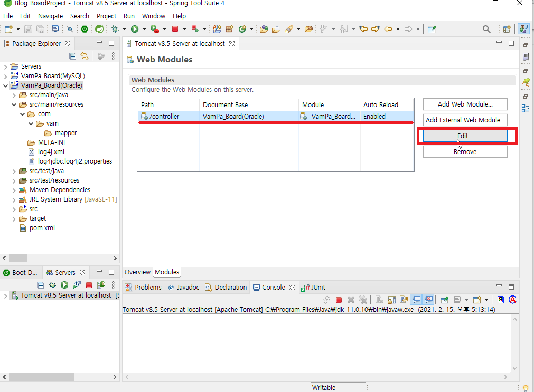Publish to the server icon in Servers view

(x=101, y=285)
